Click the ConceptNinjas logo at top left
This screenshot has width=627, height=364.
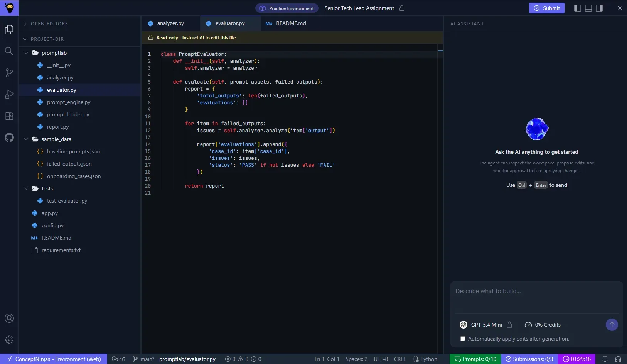(x=9, y=8)
